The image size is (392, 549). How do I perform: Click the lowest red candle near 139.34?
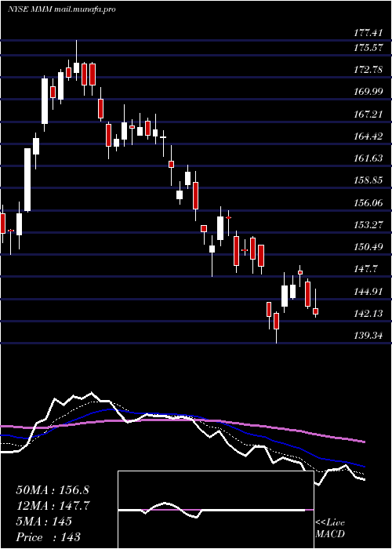(x=276, y=327)
